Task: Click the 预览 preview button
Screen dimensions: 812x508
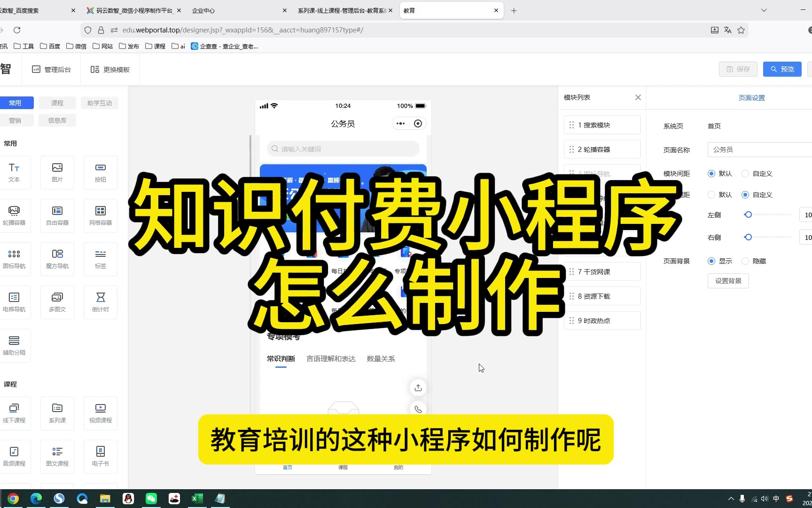Action: pos(782,69)
